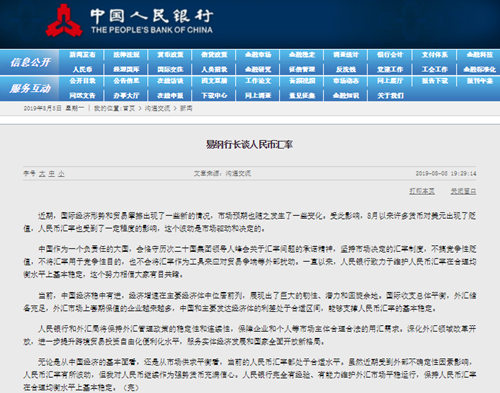Click 沟通交流 in the breadcrumb

157,108
